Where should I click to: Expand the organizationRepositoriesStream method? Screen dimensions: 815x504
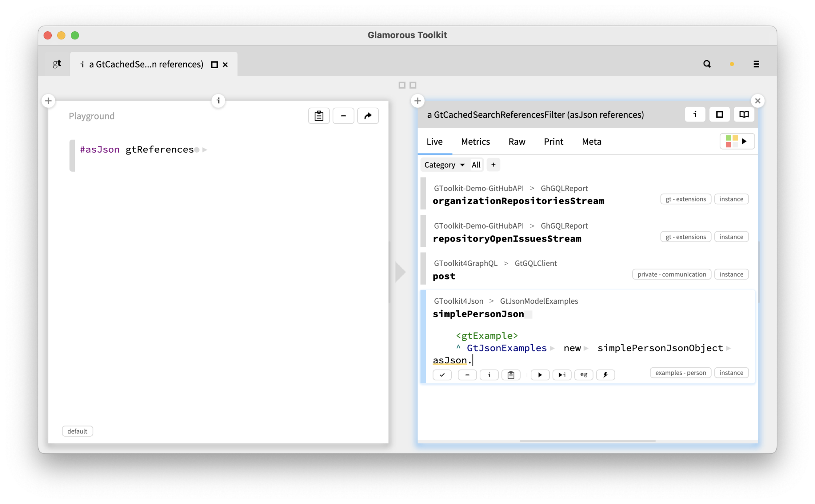[518, 201]
